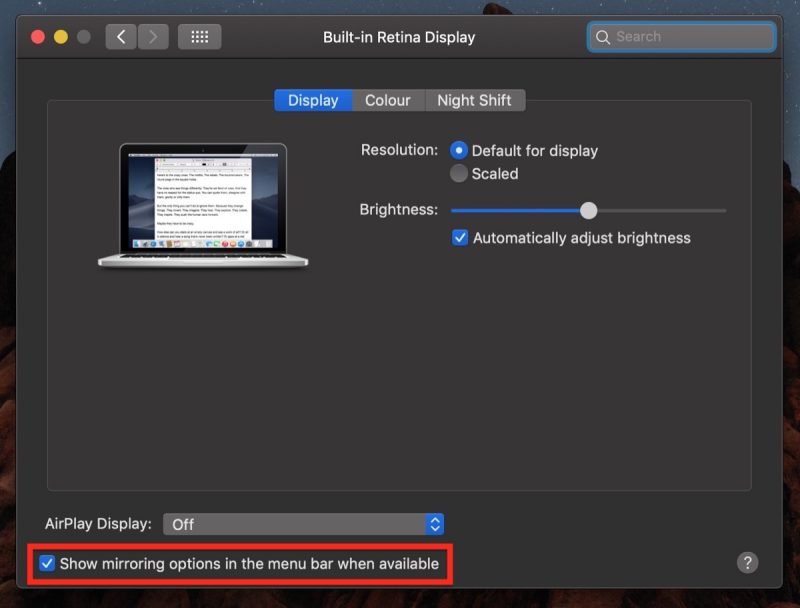Click the AirPlay Display dropdown arrows icon
This screenshot has height=608, width=800.
[x=434, y=523]
